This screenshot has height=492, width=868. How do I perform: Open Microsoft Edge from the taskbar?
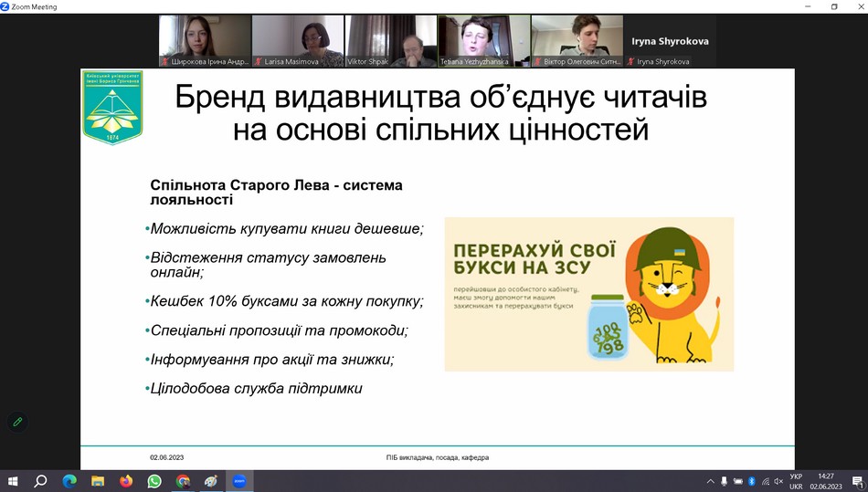tap(69, 481)
